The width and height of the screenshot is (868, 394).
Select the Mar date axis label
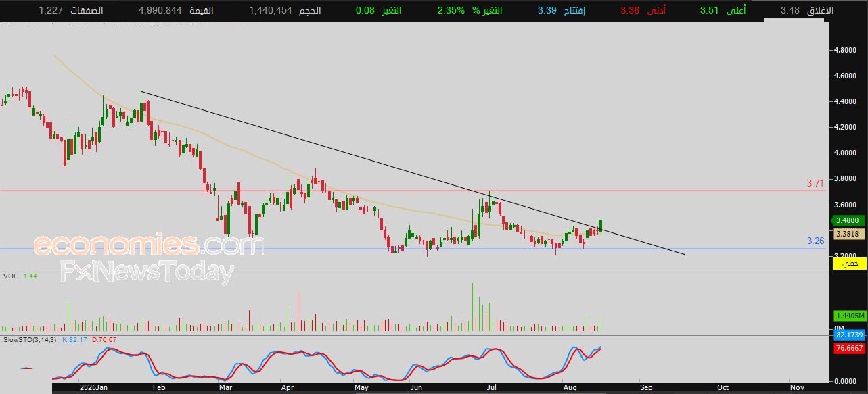pos(227,387)
